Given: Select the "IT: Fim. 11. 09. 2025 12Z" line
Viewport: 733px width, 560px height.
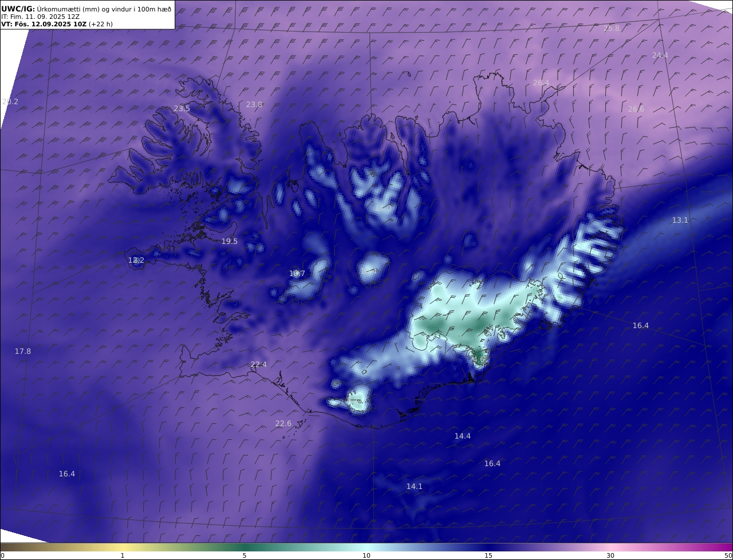Looking at the screenshot, I should tap(40, 17).
